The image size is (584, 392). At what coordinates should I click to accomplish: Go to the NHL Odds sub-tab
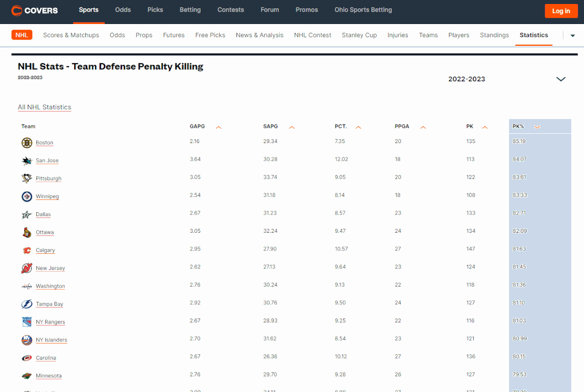(117, 35)
